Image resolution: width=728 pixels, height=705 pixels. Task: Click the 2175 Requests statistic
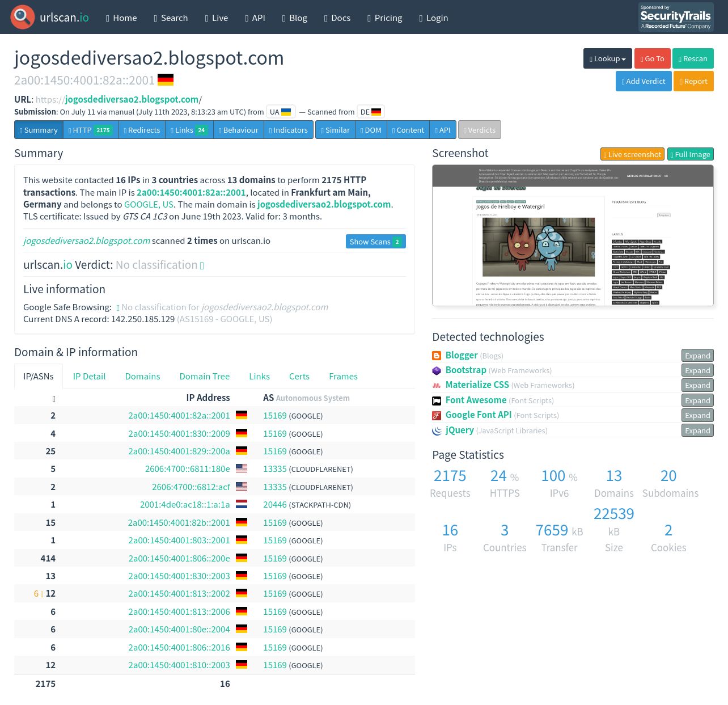click(x=450, y=483)
